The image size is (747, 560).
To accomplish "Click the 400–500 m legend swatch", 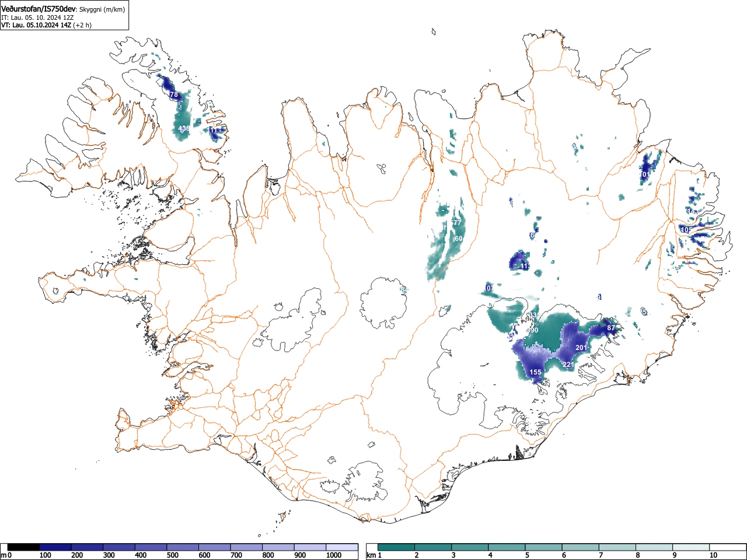I will click(x=151, y=547).
